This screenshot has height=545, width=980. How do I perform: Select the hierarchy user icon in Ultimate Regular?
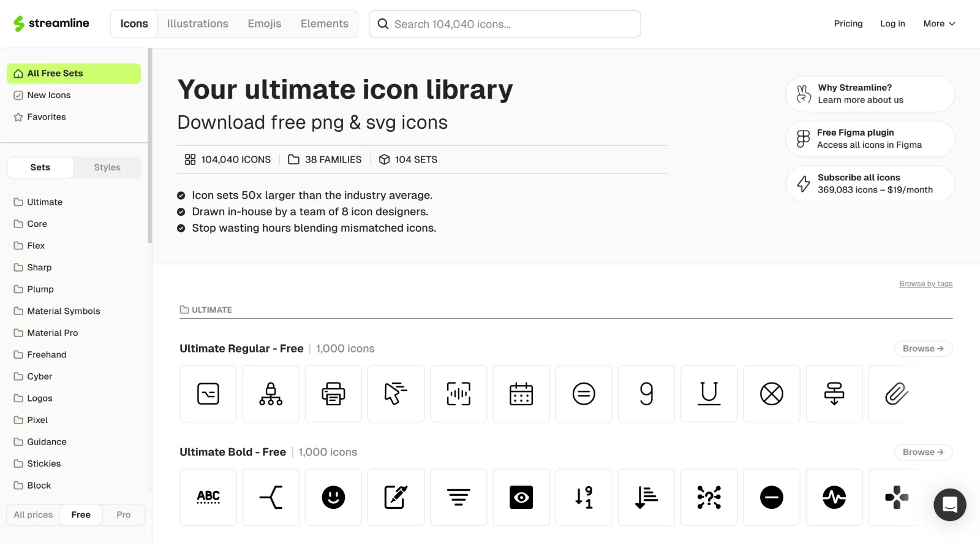[271, 394]
